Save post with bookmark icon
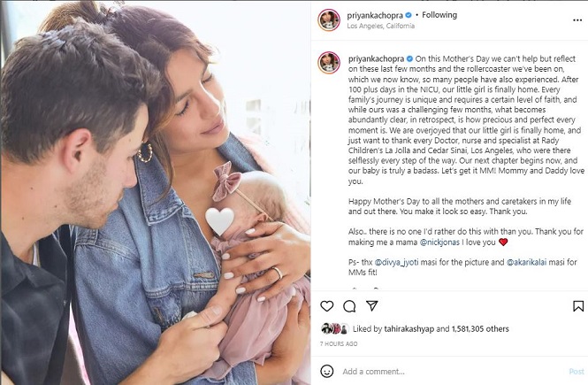 click(578, 306)
